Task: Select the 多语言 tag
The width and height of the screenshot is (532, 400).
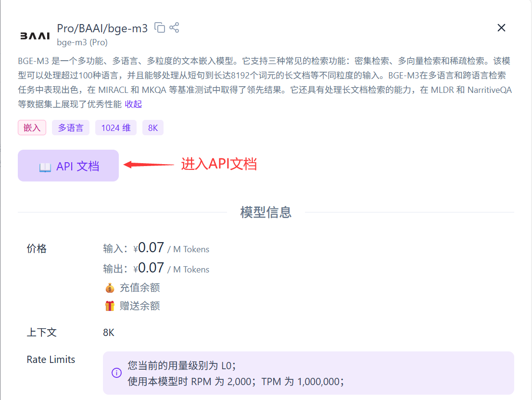Action: click(x=71, y=128)
